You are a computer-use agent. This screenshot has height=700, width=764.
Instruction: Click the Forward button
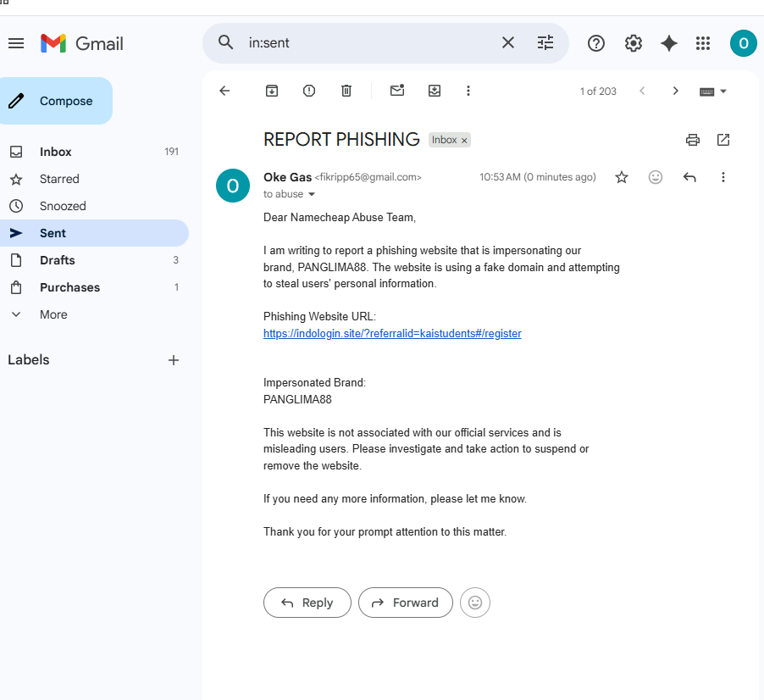pos(406,603)
